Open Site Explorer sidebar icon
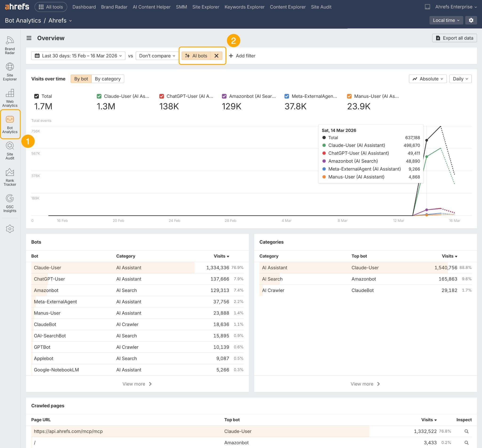 coord(10,72)
